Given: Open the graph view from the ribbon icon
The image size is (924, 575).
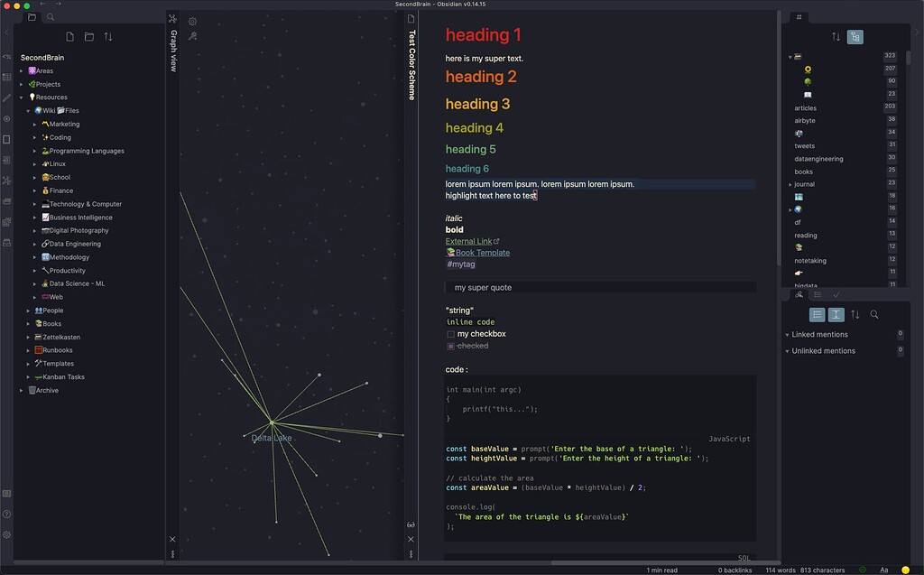Looking at the screenshot, I should click(x=6, y=181).
